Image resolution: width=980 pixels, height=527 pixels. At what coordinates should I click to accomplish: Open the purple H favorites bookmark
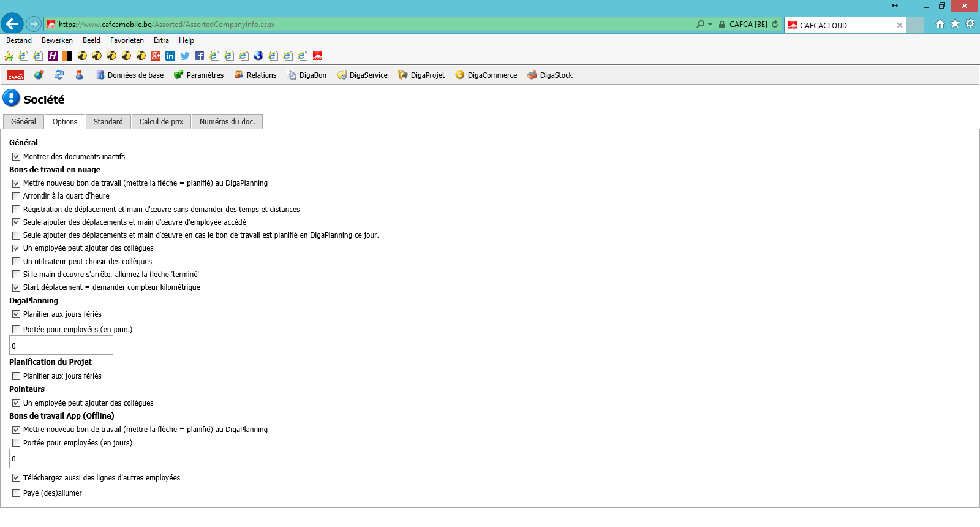click(53, 56)
